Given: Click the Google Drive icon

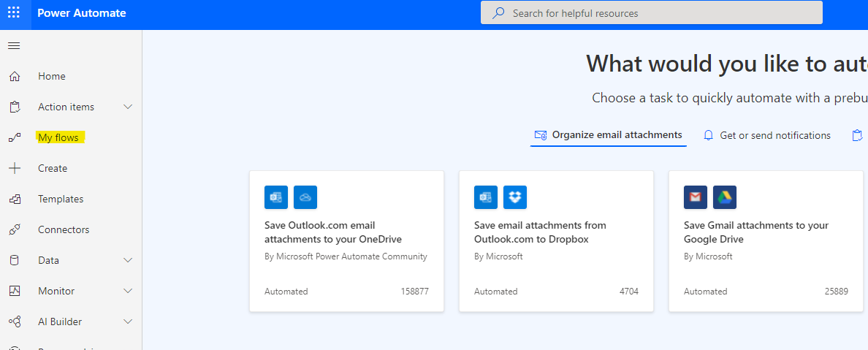Looking at the screenshot, I should coord(726,197).
